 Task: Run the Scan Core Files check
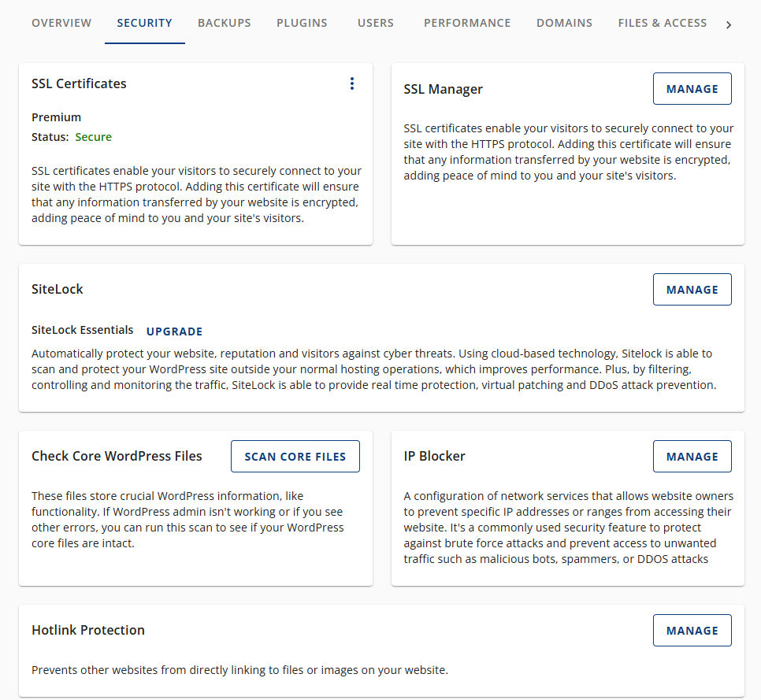tap(295, 456)
